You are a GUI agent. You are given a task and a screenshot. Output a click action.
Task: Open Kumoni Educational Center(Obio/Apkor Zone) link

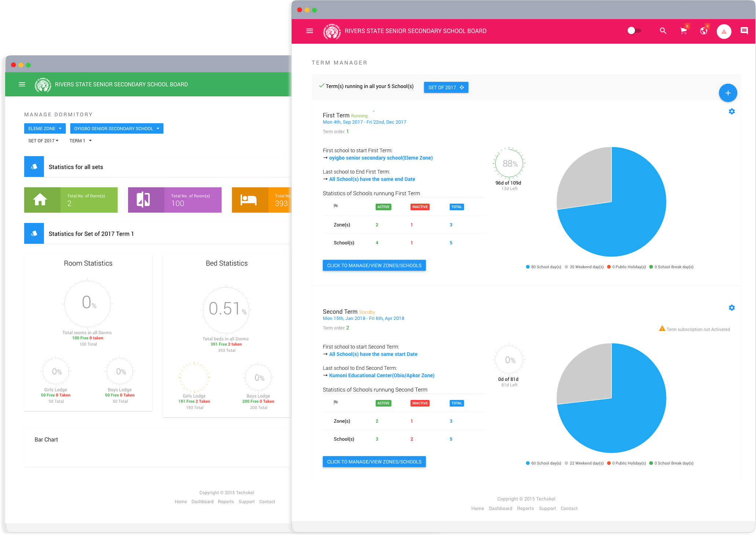coord(381,375)
